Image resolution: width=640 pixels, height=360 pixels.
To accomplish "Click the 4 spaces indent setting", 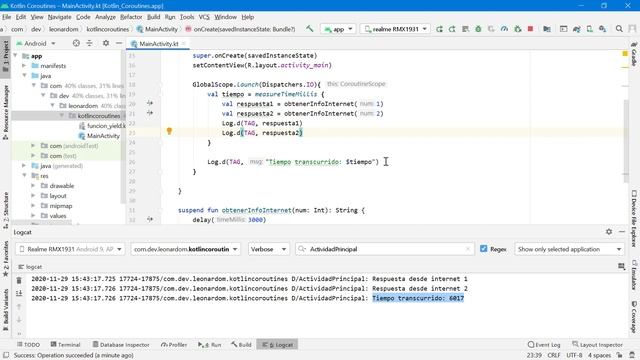I will click(x=599, y=355).
